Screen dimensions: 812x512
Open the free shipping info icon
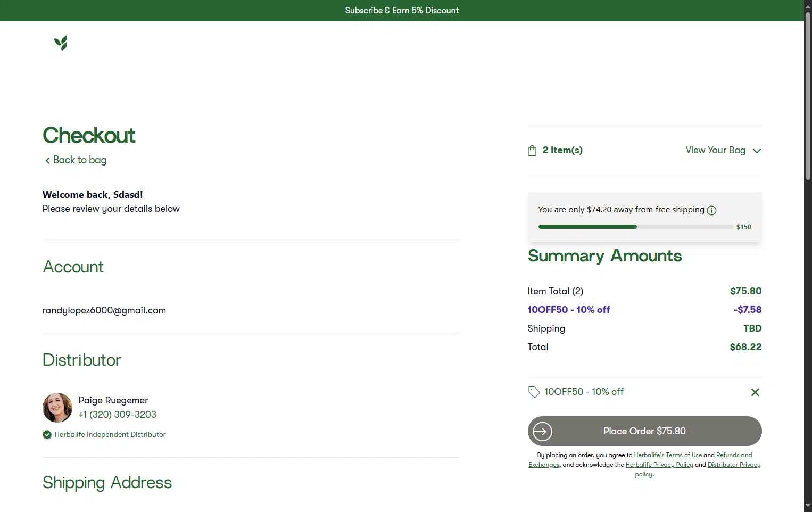point(711,210)
